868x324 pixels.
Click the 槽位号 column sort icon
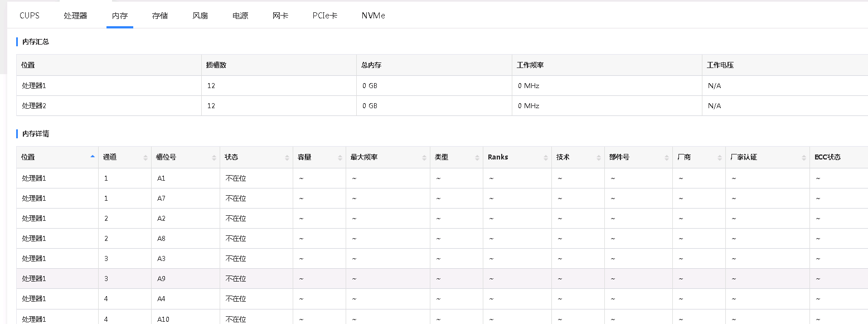tap(214, 158)
